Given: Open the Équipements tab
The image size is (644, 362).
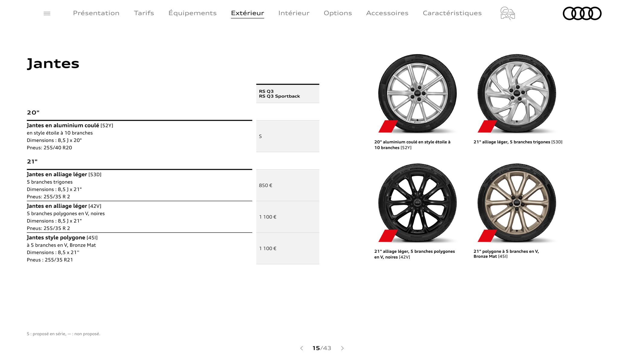Looking at the screenshot, I should (x=192, y=13).
